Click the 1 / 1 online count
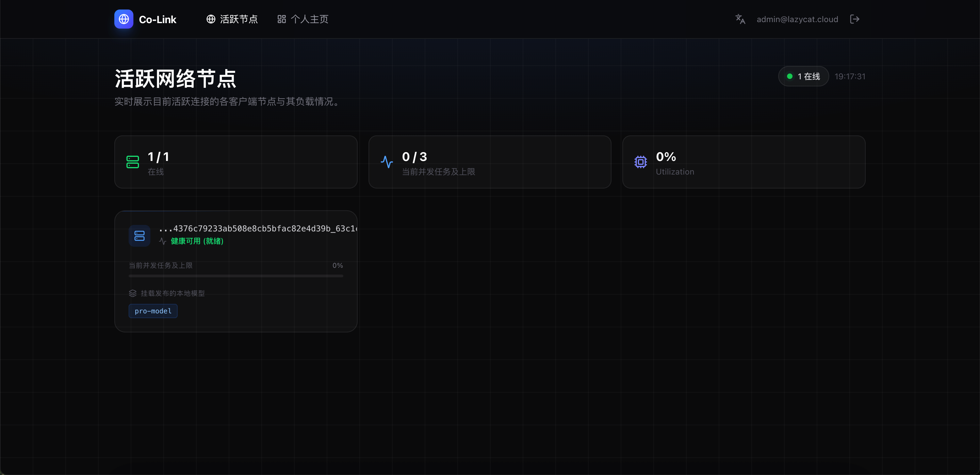The image size is (980, 475). point(158,157)
